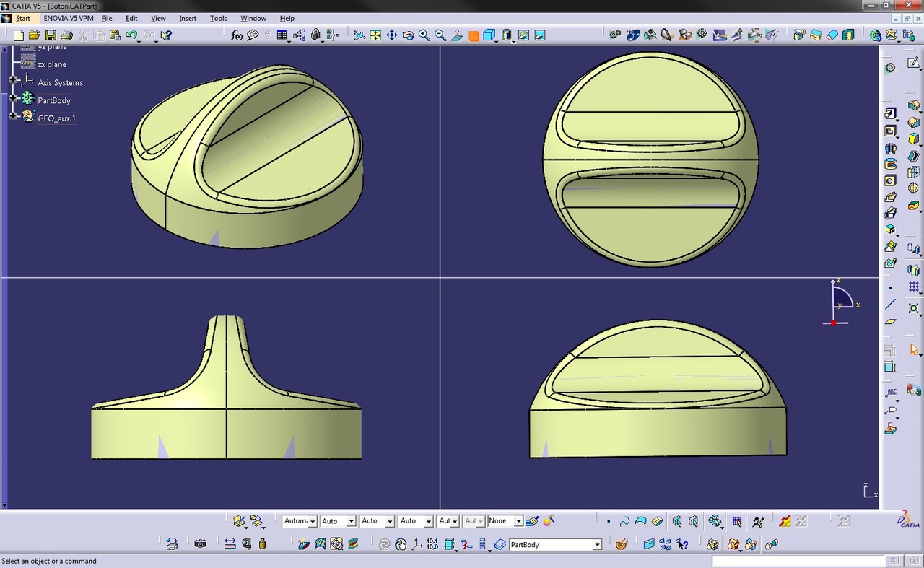924x568 pixels.
Task: Click the Formula f(x) icon
Action: point(237,35)
